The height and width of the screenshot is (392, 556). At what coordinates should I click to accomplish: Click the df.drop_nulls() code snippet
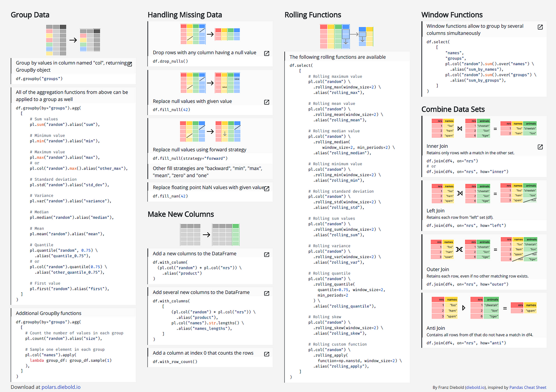tap(170, 61)
